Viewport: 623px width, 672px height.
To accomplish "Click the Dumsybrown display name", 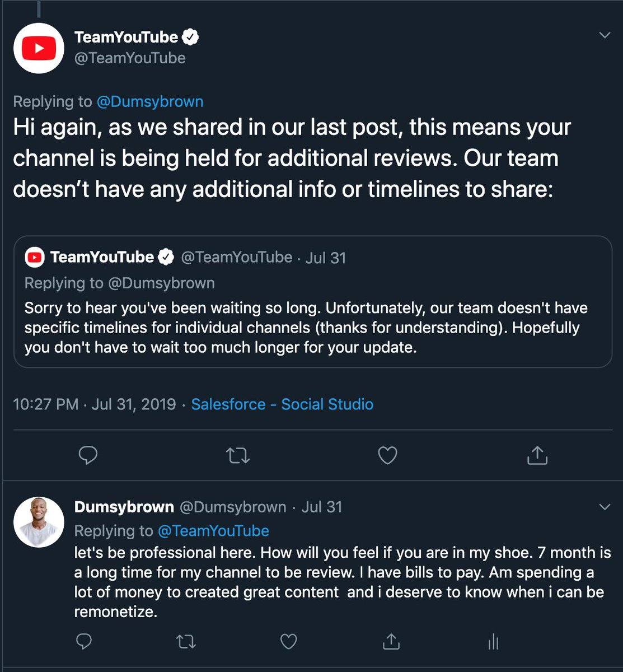I will 124,507.
